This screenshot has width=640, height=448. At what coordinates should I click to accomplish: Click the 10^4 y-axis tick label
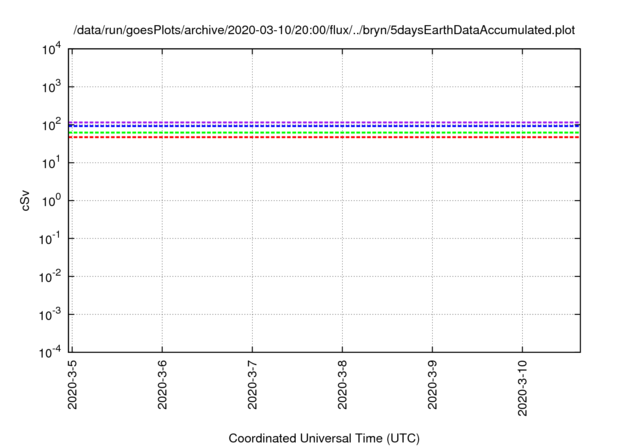tap(51, 50)
